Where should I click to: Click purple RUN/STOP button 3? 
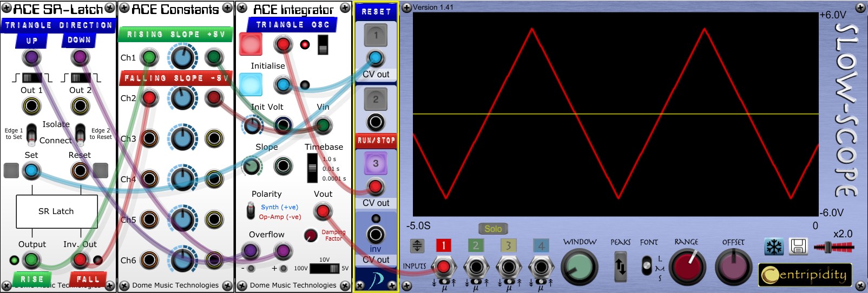coord(376,163)
